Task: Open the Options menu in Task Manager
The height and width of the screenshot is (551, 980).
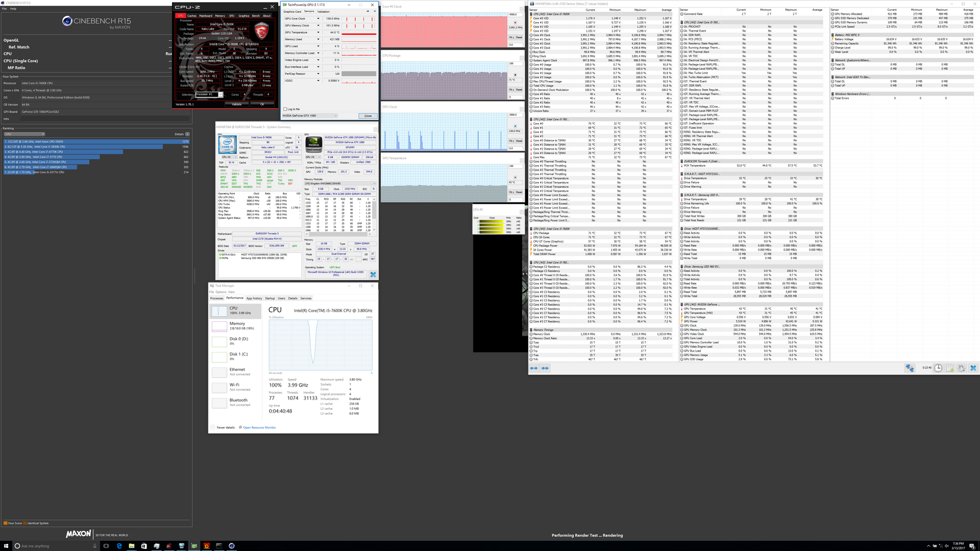Action: point(220,292)
